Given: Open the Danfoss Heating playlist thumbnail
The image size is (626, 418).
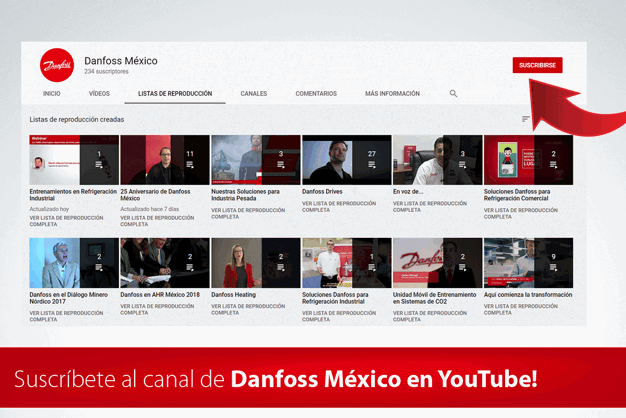Looking at the screenshot, I should tap(256, 263).
